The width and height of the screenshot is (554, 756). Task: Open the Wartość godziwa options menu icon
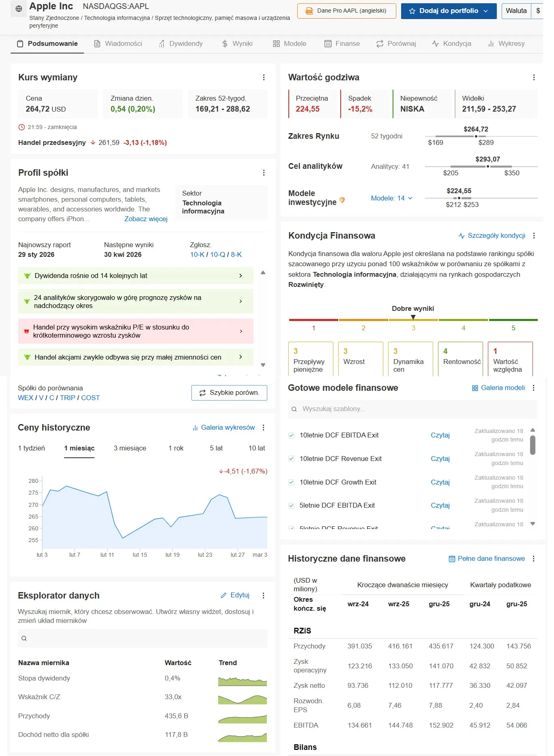click(x=533, y=78)
